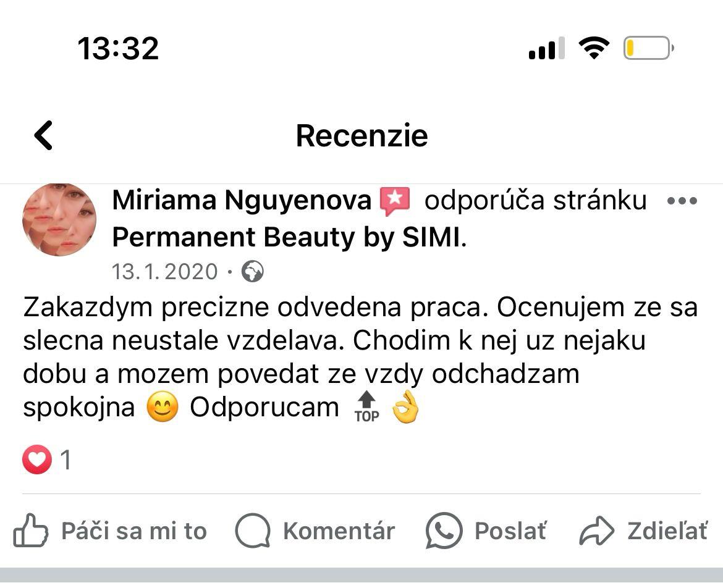
Task: View the reactions count of 1
Action: (66, 460)
